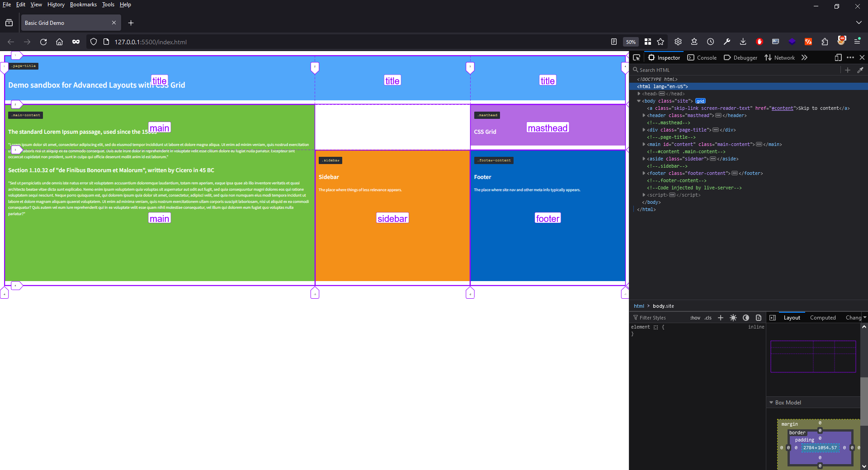
Task: Add a new CSS rule with plus icon
Action: pos(721,318)
